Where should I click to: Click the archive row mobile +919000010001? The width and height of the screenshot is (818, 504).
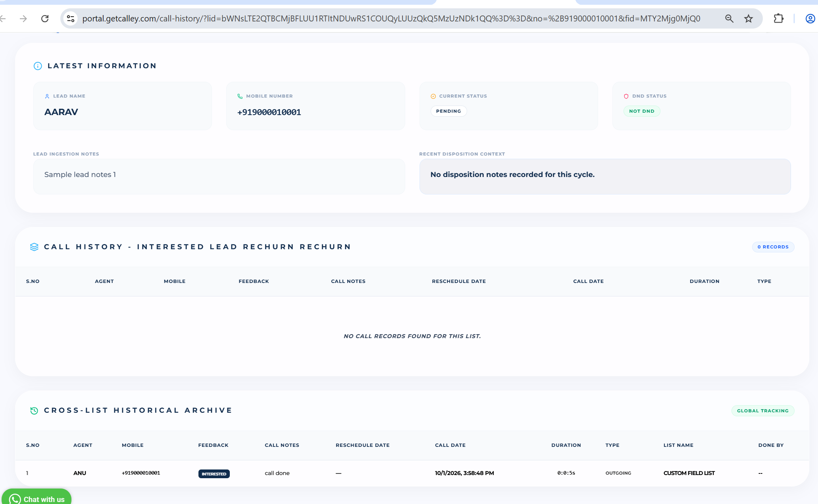[x=141, y=473]
